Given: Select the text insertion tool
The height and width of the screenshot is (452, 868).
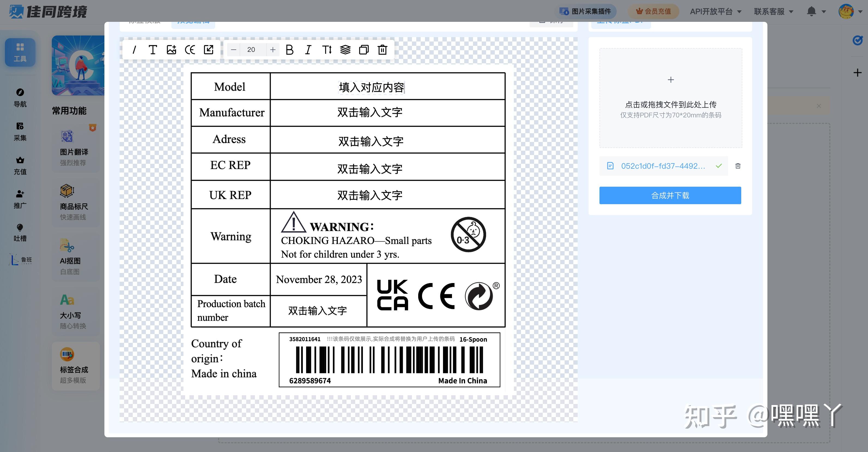Looking at the screenshot, I should point(153,50).
